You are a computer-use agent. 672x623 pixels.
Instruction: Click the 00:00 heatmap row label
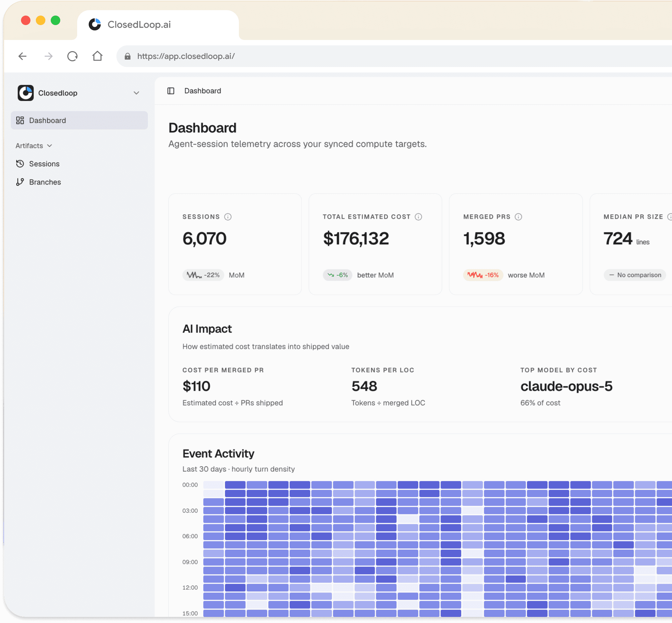pos(190,485)
